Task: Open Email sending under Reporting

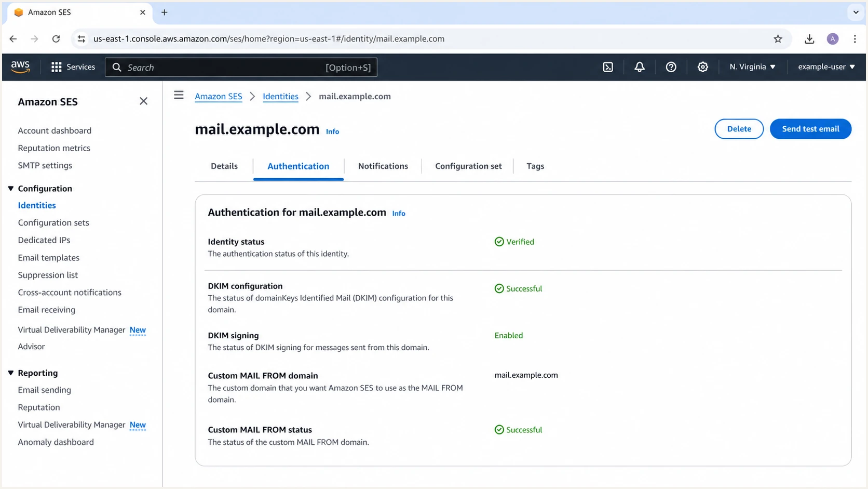Action: point(45,390)
